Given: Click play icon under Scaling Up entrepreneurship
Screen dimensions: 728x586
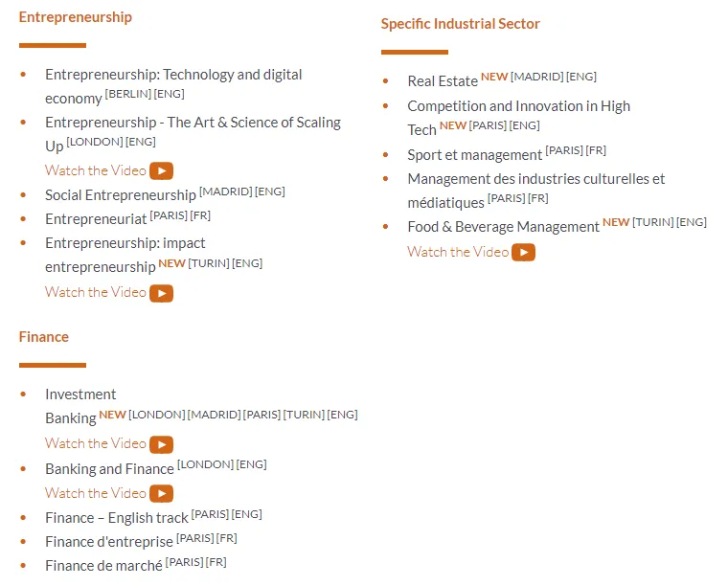Looking at the screenshot, I should (x=161, y=171).
